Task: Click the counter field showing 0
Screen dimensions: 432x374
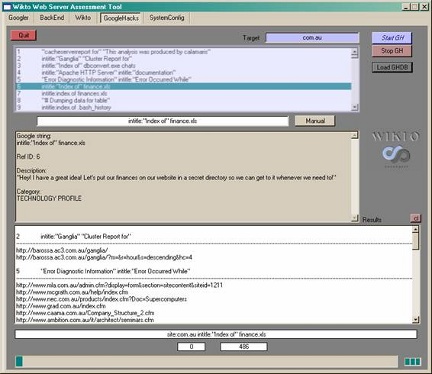Action: coord(191,347)
